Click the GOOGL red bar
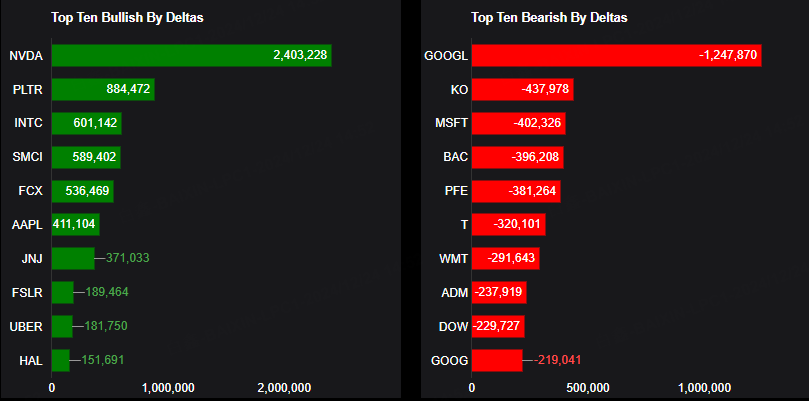This screenshot has width=809, height=401. pyautogui.click(x=616, y=56)
